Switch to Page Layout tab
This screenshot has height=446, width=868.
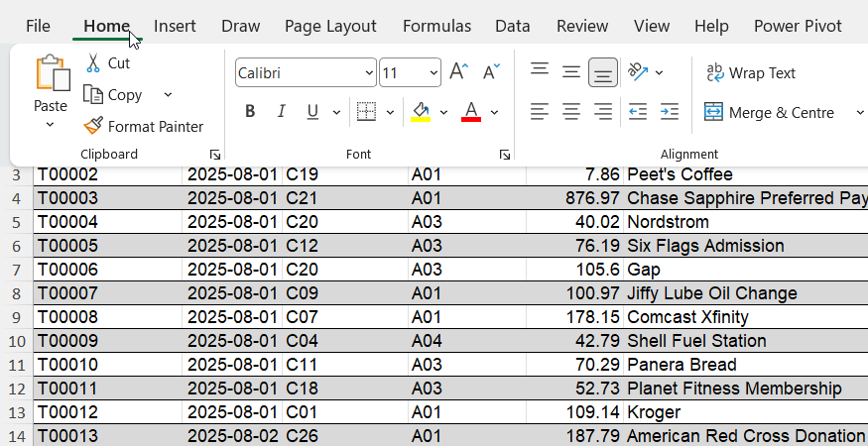coord(330,26)
